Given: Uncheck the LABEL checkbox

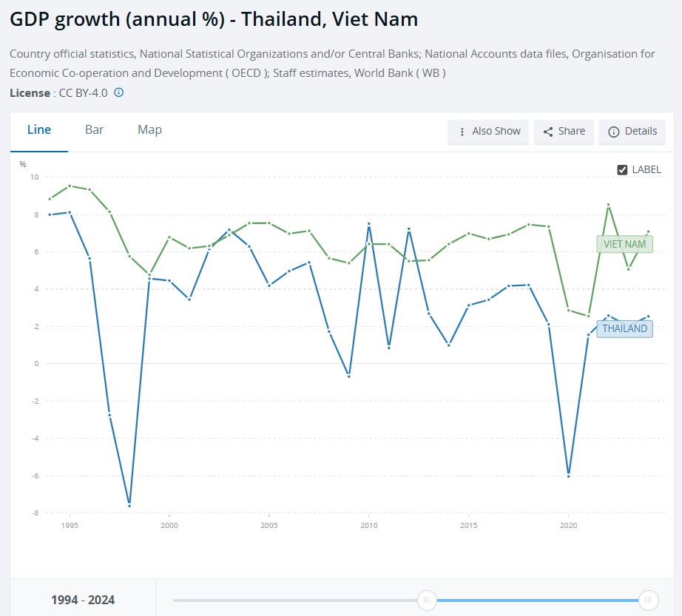Looking at the screenshot, I should [x=622, y=169].
